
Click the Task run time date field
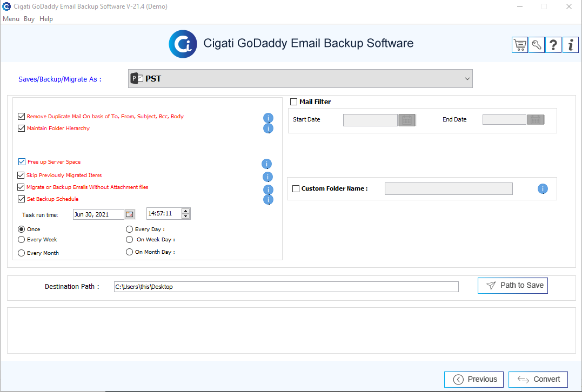point(98,214)
